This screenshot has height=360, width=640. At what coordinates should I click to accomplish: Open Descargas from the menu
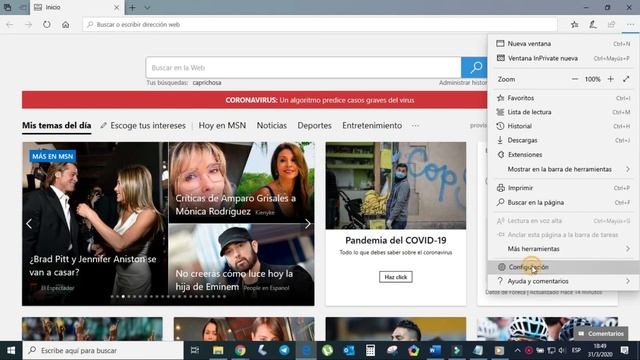click(563, 140)
